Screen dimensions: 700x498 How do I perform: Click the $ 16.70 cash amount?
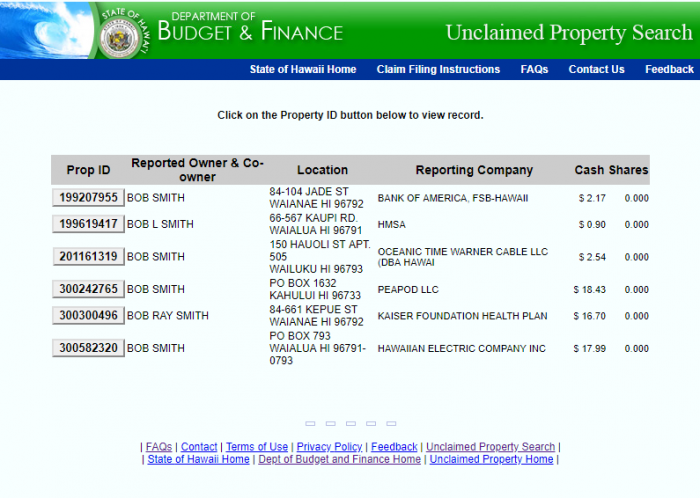589,316
